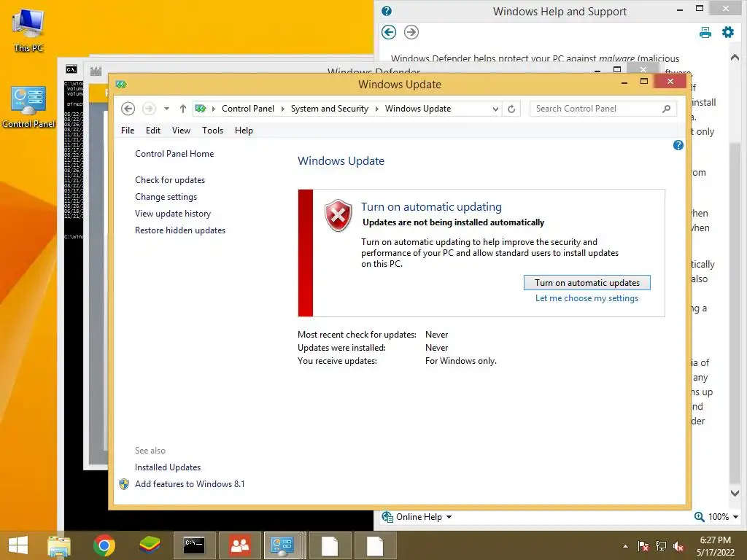This screenshot has width=747, height=560.
Task: Click Command Prompt window title icon
Action: [x=71, y=69]
